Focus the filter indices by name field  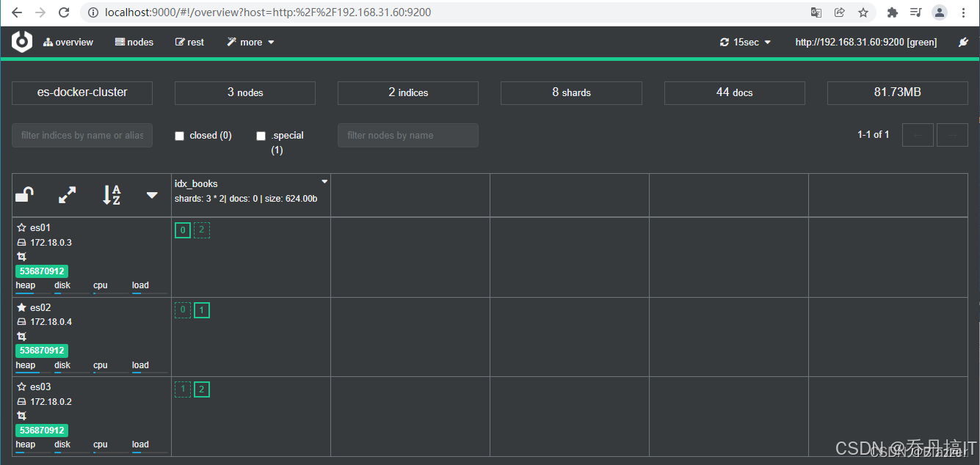82,135
